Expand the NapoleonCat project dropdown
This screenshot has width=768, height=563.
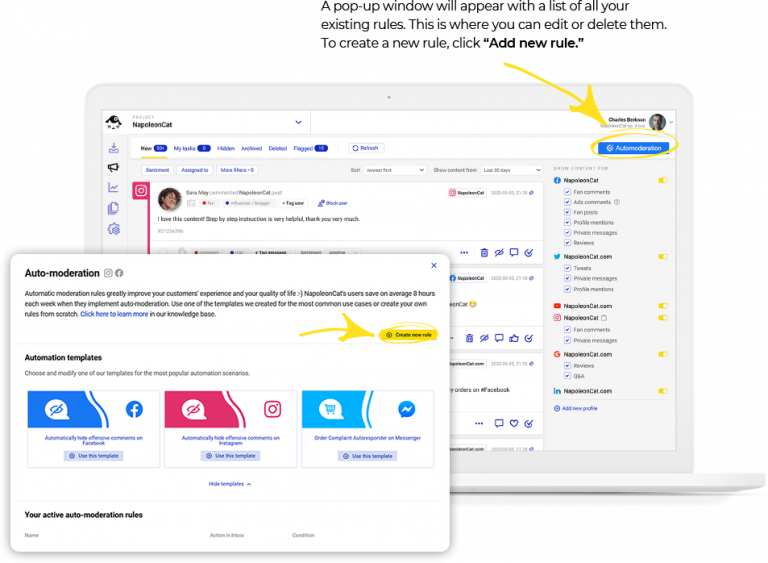[x=298, y=122]
